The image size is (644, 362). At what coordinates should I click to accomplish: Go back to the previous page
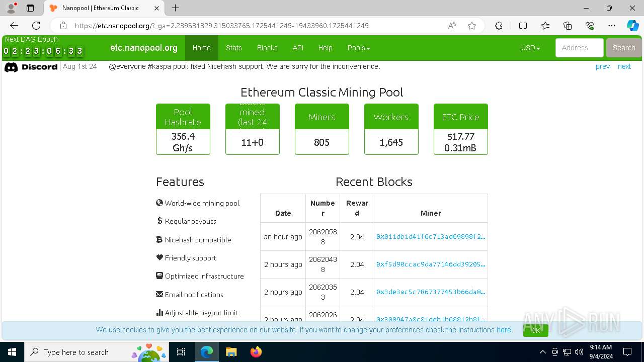[14, 26]
